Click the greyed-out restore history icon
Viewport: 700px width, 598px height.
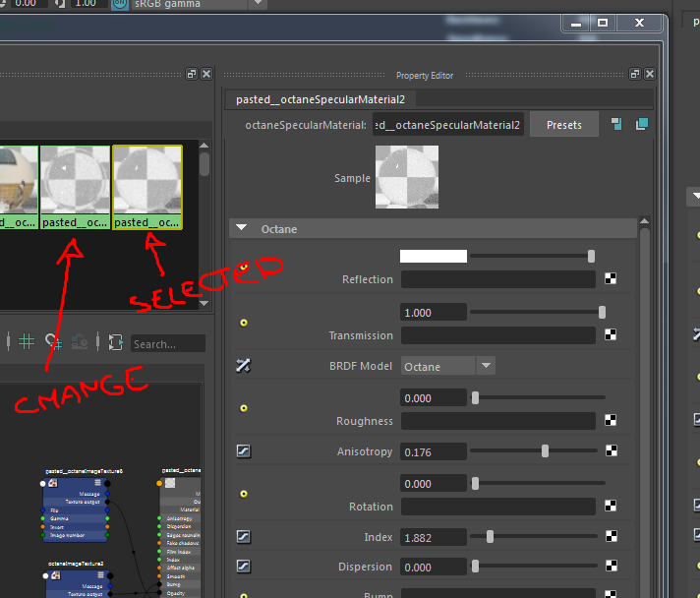coord(80,342)
